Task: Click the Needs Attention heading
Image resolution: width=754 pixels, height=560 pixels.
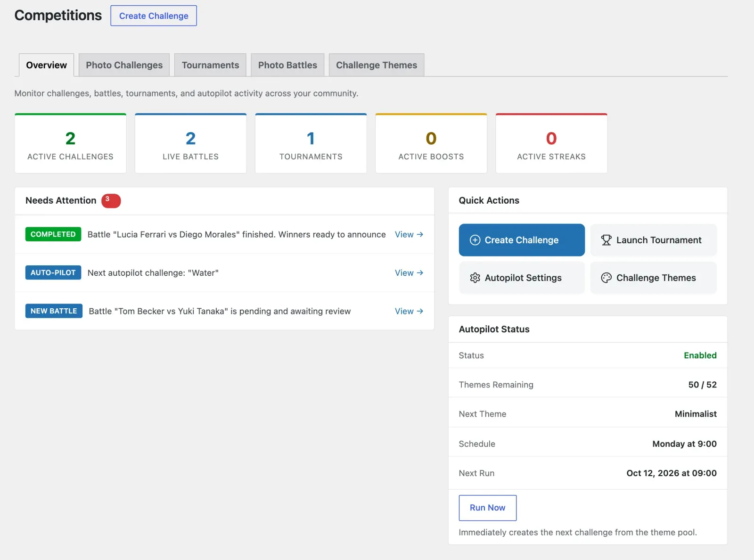Action: (x=61, y=200)
